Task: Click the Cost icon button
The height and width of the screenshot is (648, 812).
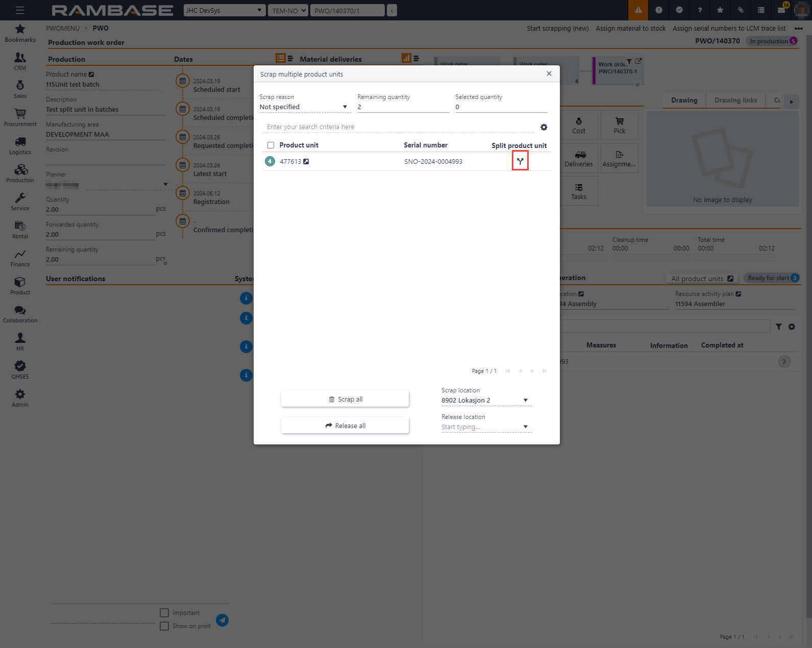Action: pos(579,126)
